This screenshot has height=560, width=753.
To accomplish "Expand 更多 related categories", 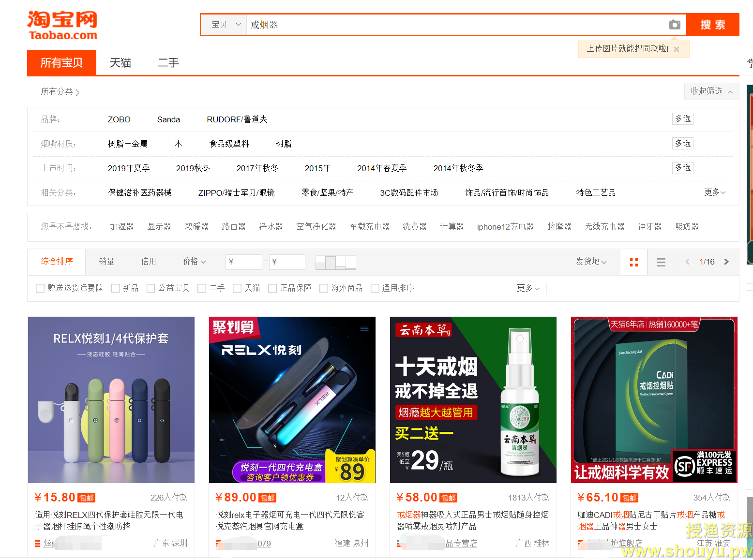I will coord(715,192).
